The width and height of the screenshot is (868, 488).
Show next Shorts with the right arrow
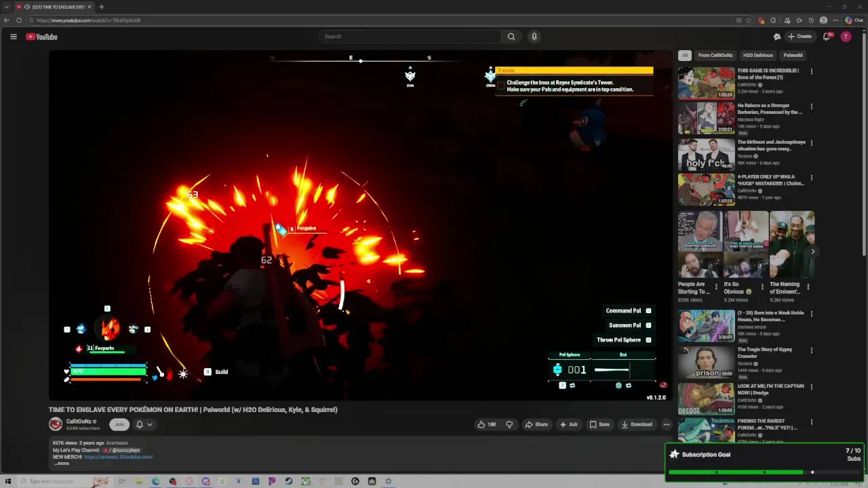pos(812,251)
